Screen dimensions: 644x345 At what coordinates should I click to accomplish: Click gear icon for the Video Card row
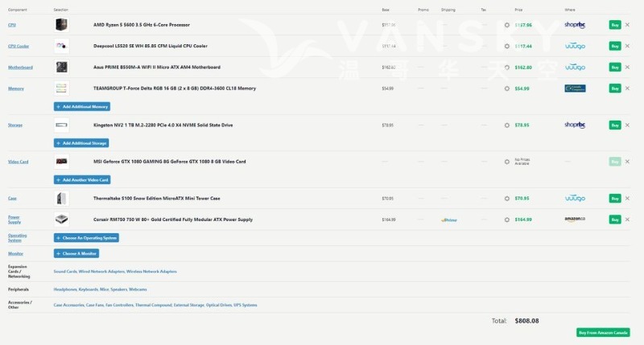point(506,161)
